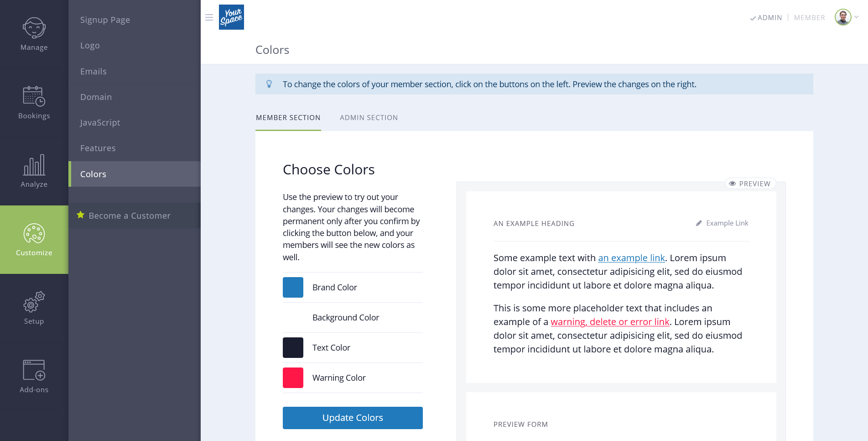Click the Update Colors button

point(352,418)
